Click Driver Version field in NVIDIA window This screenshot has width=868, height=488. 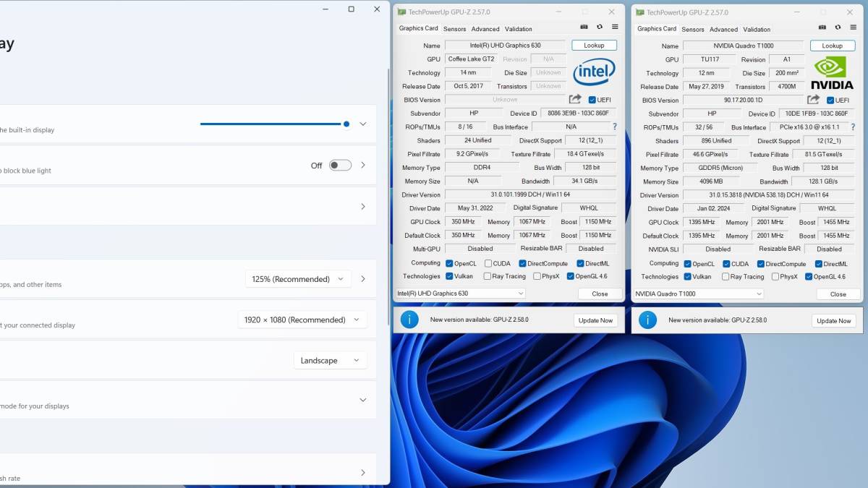[x=768, y=195]
